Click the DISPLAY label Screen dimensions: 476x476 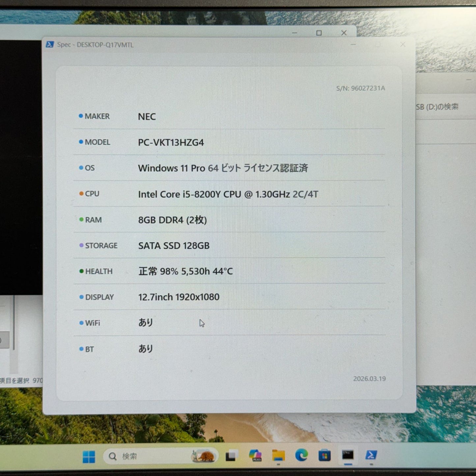pos(99,297)
